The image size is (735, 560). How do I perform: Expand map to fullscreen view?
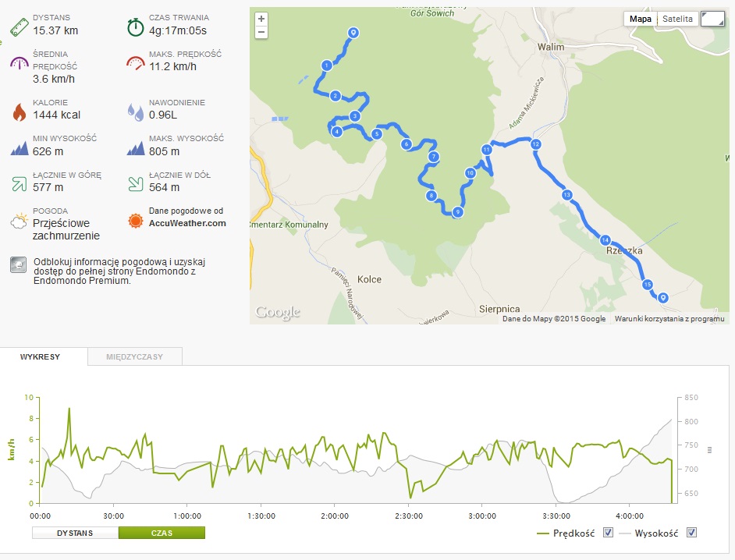click(712, 19)
